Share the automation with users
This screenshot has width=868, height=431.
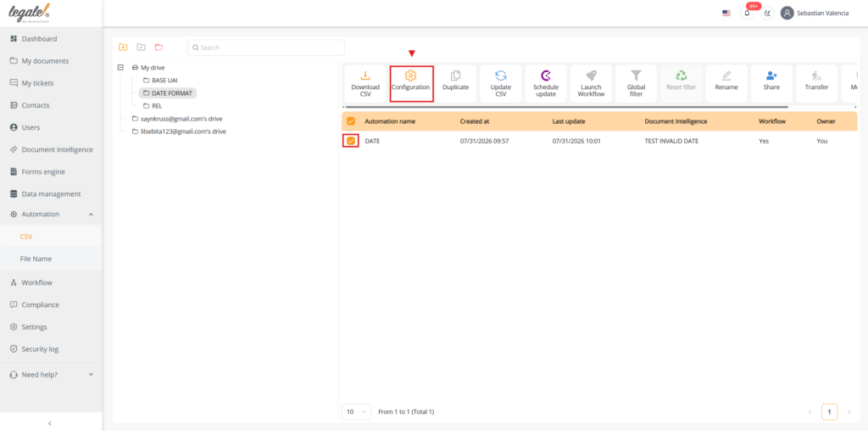771,84
